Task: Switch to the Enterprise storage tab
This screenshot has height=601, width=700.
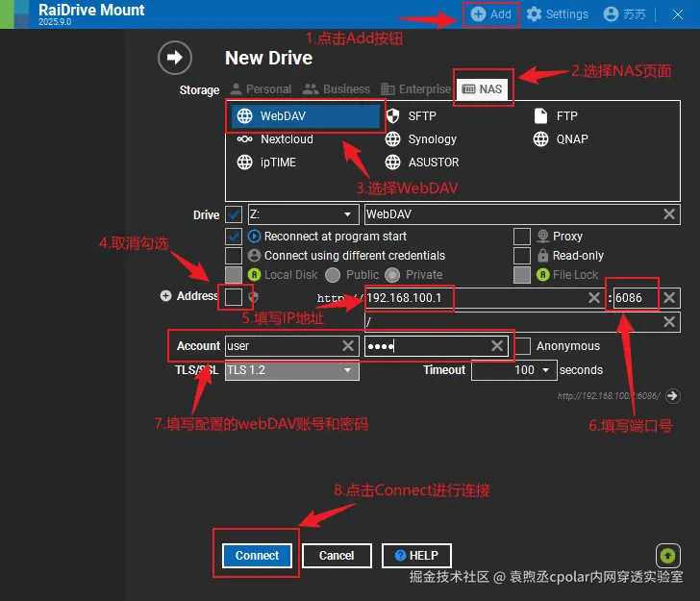Action: coord(415,89)
